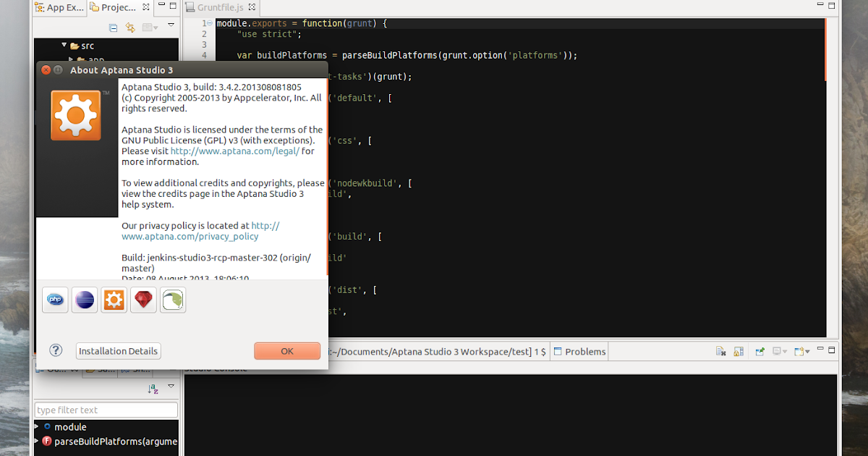Image resolution: width=868 pixels, height=456 pixels.
Task: Focus the 'type filter text' field
Action: click(106, 410)
